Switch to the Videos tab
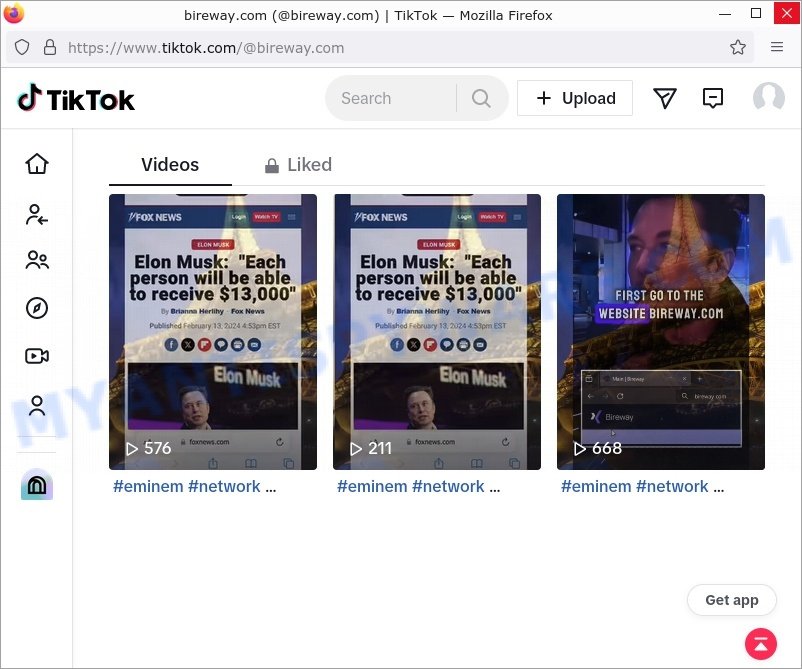The width and height of the screenshot is (802, 669). pyautogui.click(x=170, y=165)
